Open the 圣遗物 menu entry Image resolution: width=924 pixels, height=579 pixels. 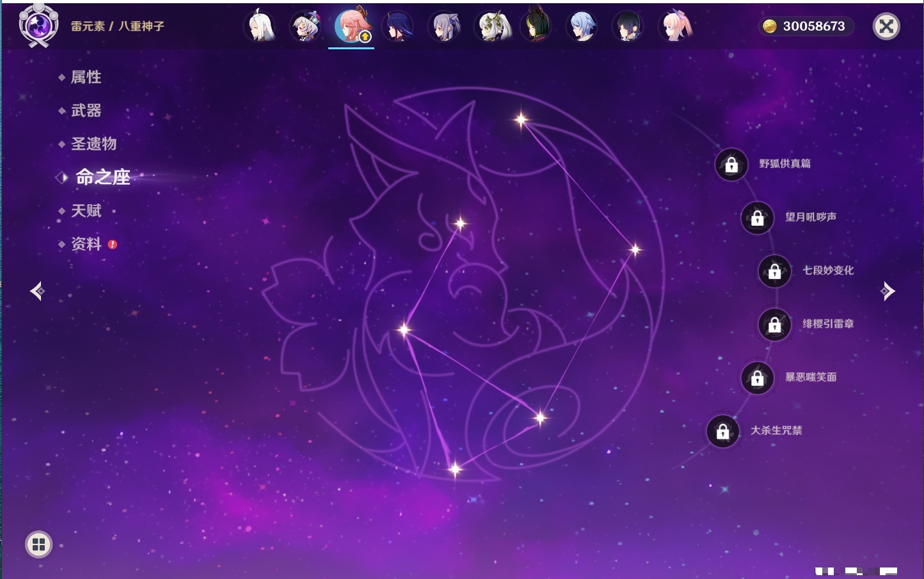93,144
